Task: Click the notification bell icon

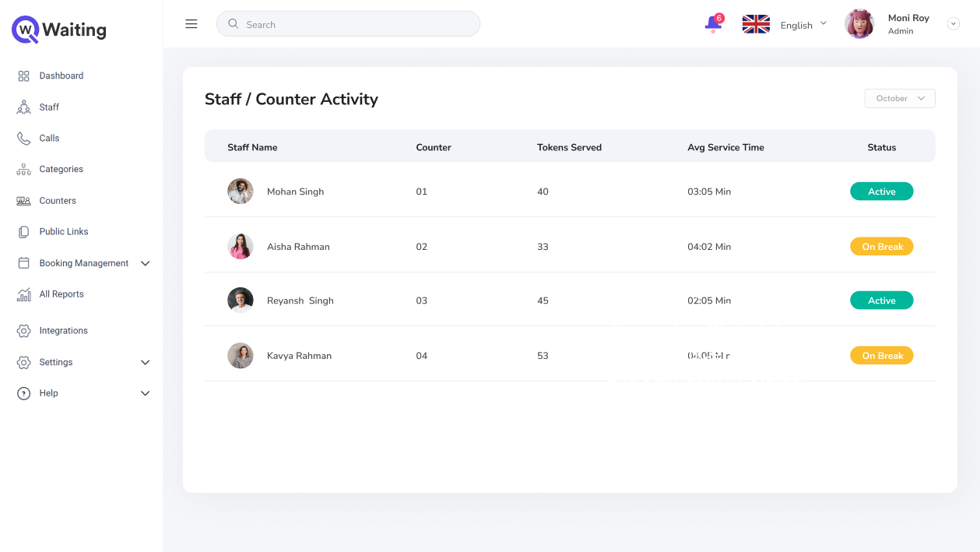Action: point(713,24)
